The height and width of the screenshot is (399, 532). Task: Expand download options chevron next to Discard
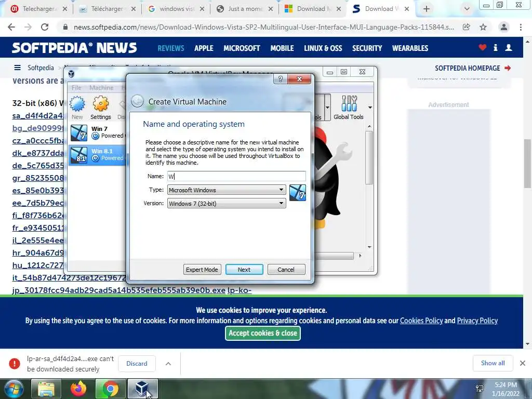point(168,363)
